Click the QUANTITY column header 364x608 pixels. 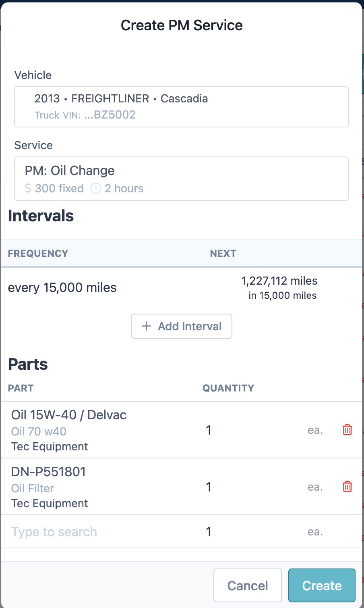[228, 388]
